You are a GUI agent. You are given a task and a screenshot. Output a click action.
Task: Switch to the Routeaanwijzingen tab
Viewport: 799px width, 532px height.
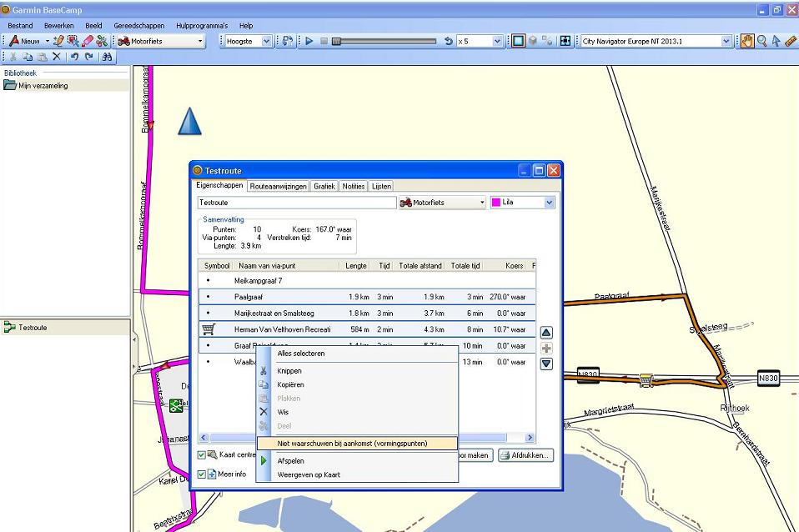(279, 187)
